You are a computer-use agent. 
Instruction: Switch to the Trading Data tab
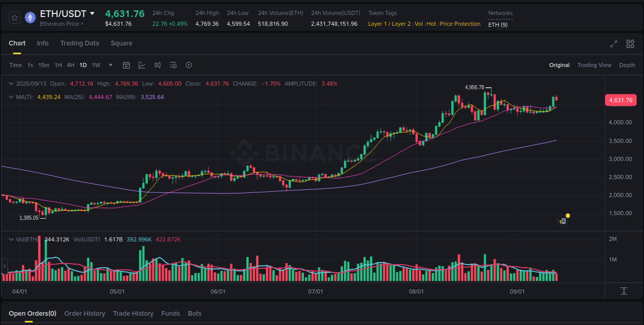pos(79,43)
